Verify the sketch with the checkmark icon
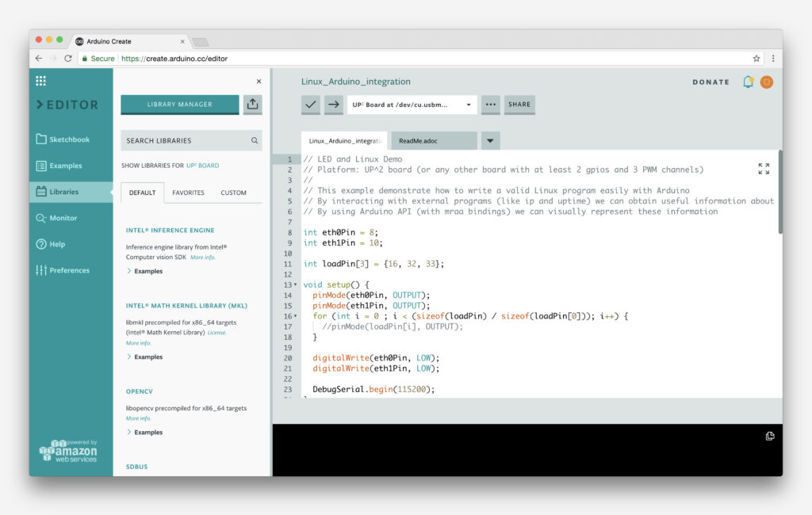812x515 pixels. click(310, 104)
